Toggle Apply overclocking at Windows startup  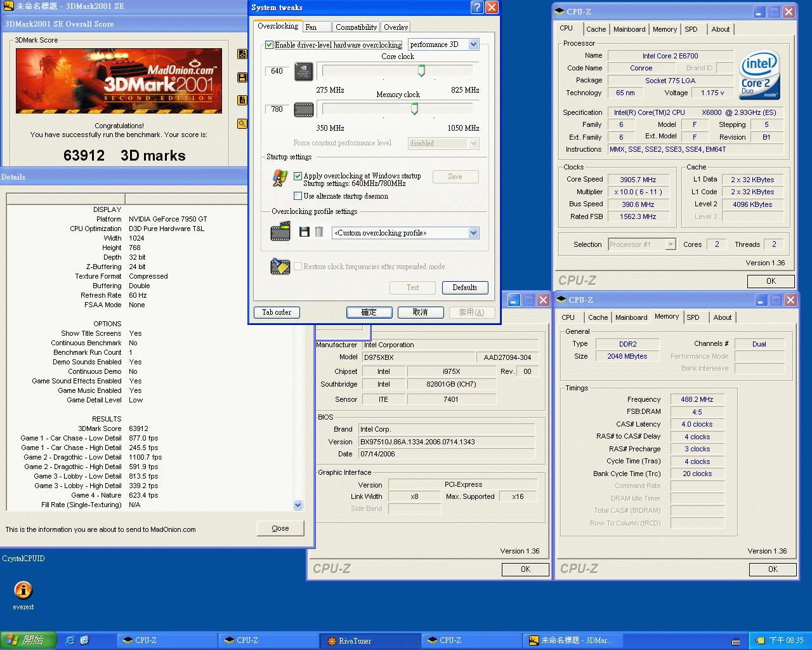point(298,176)
